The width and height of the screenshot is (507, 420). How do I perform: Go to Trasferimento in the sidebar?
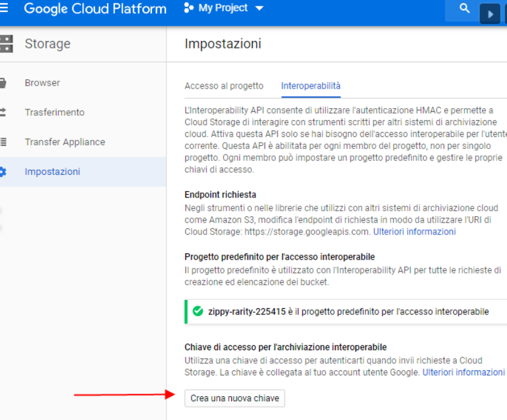click(55, 113)
